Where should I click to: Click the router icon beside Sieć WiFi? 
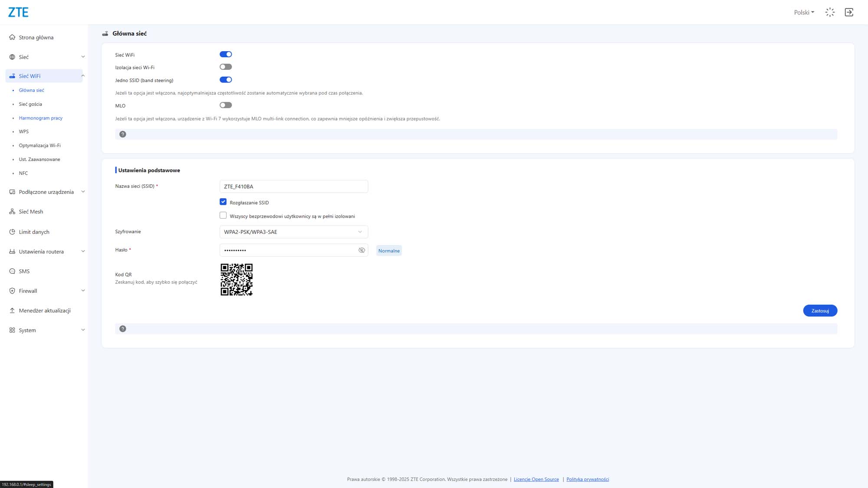click(12, 76)
